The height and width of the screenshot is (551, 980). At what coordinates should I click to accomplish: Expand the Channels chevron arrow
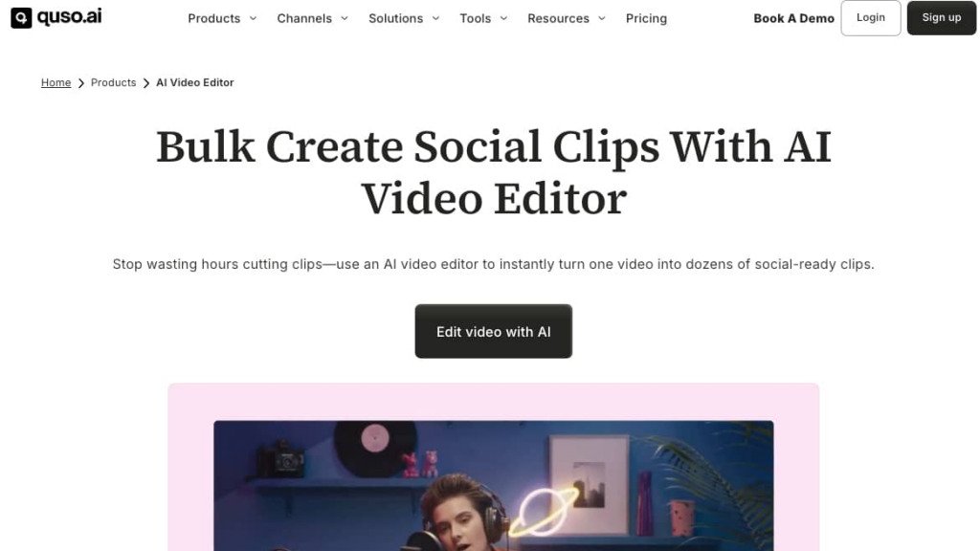tap(345, 18)
